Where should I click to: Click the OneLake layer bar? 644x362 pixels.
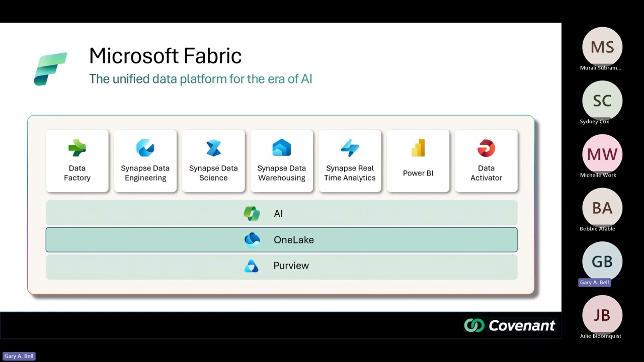point(281,240)
